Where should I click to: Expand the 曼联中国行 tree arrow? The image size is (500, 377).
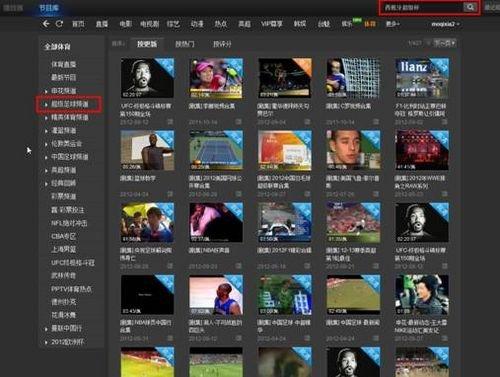46,329
